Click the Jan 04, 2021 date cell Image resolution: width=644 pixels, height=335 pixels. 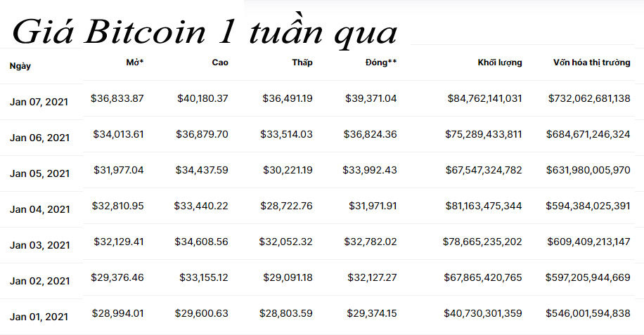point(40,209)
